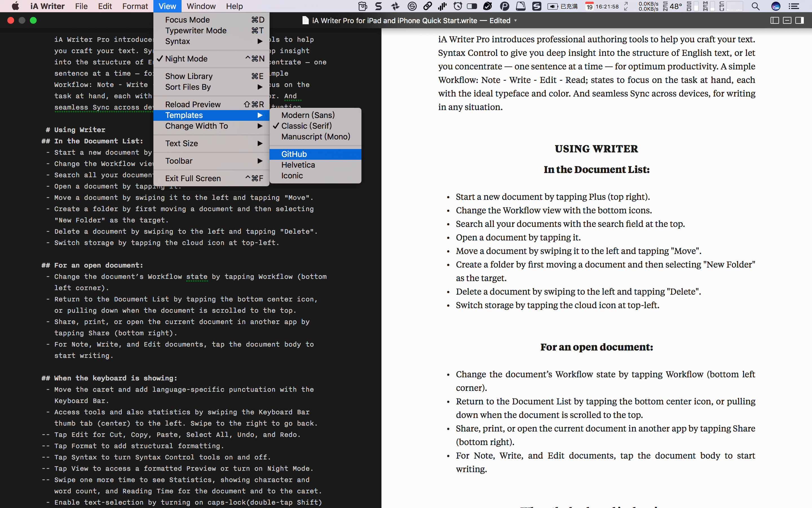Click the circled P menu bar icon
This screenshot has height=508, width=812.
504,6
